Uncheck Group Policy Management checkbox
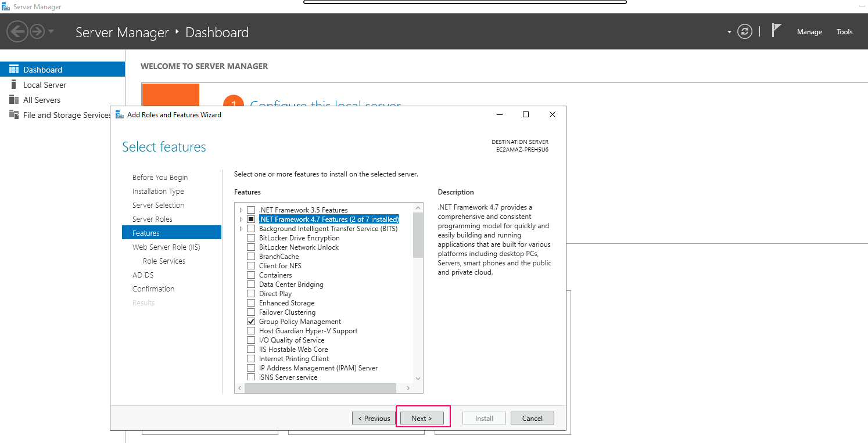 (x=251, y=321)
